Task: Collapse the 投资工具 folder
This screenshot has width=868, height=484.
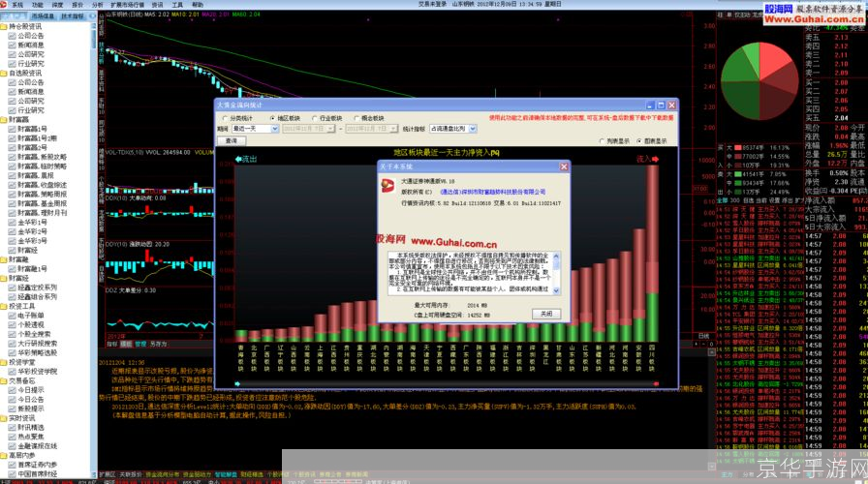Action: point(4,306)
